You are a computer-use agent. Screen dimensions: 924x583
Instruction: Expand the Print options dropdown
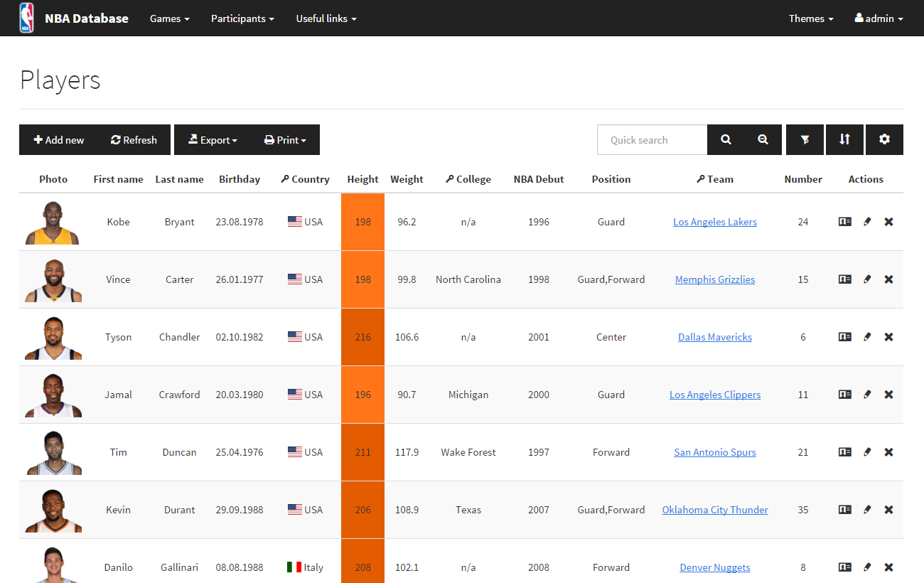point(285,140)
